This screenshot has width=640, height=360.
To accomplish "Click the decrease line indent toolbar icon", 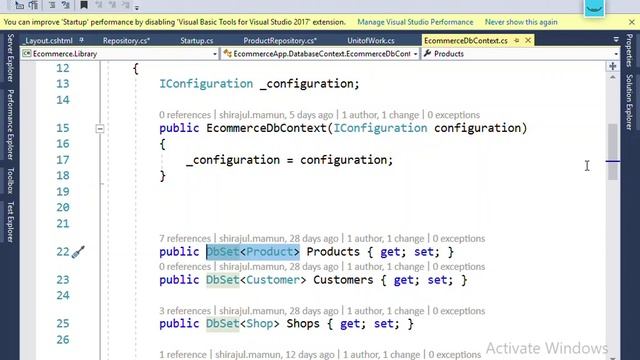I will pos(19,5).
